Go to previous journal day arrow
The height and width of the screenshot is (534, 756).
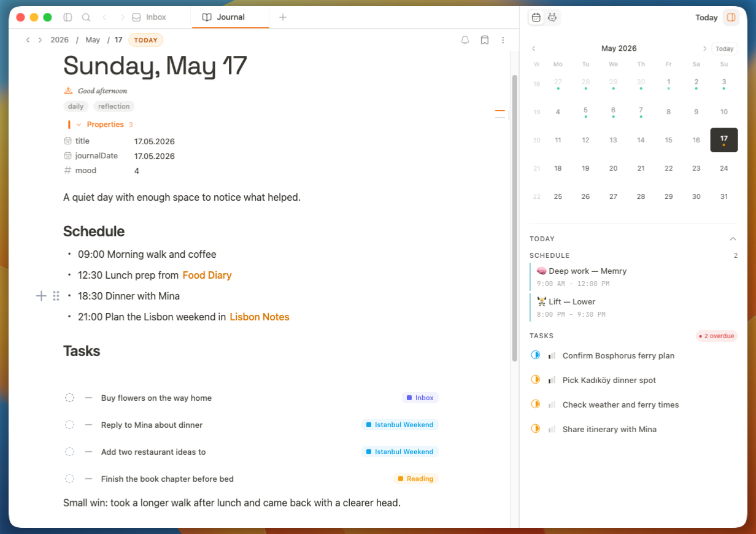pos(28,40)
